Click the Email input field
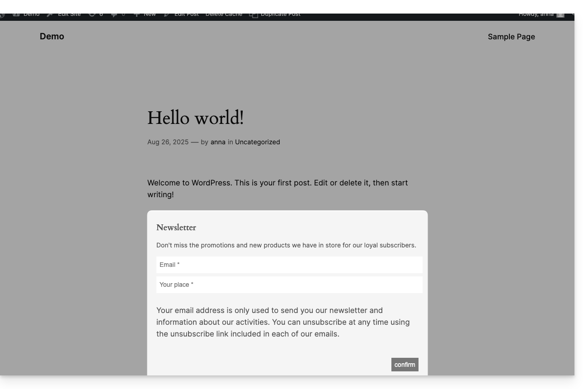 [289, 265]
